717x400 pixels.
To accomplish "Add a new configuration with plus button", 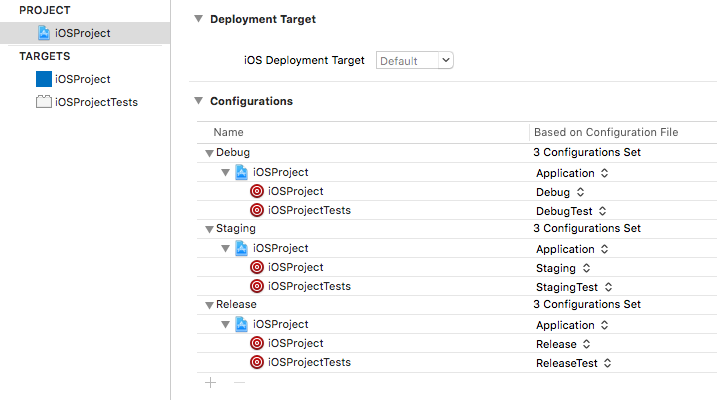I will 210,383.
